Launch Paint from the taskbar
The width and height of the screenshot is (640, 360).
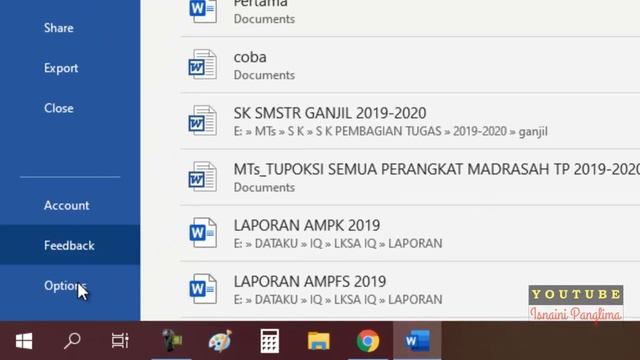pyautogui.click(x=220, y=340)
